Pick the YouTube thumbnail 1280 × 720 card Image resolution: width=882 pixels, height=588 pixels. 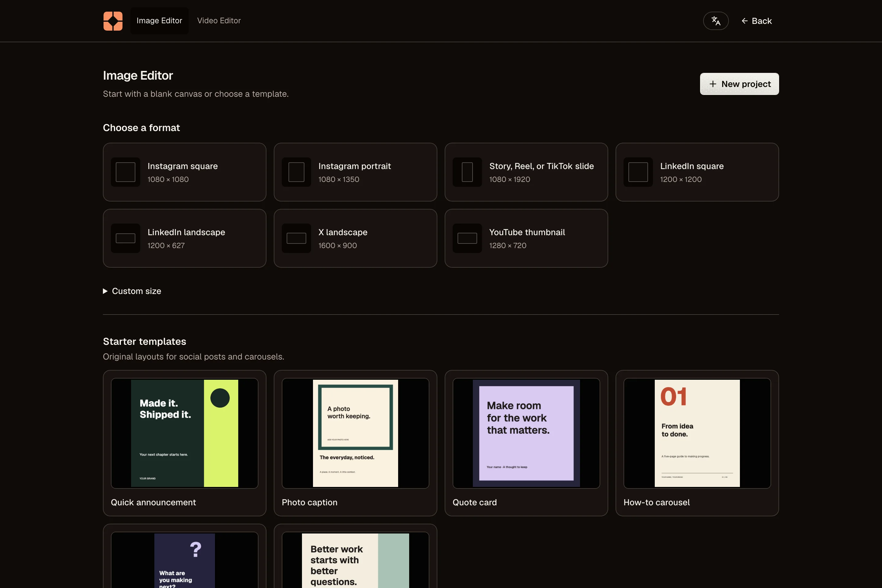526,238
